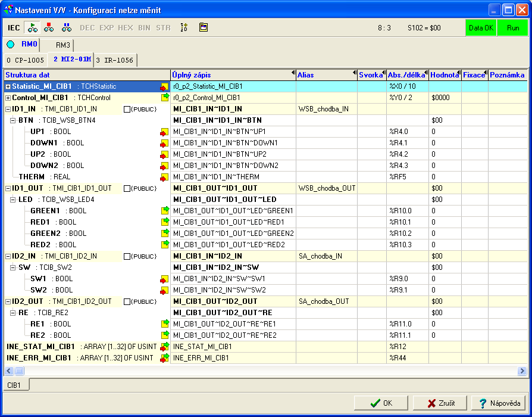Expand the Statistic_MI_CIB1 node
This screenshot has height=417, width=532.
(8, 86)
